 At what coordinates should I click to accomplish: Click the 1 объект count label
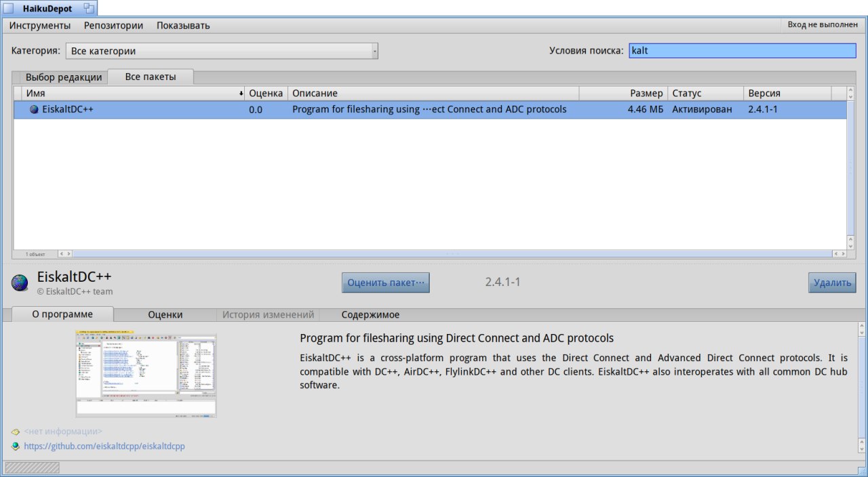click(35, 254)
